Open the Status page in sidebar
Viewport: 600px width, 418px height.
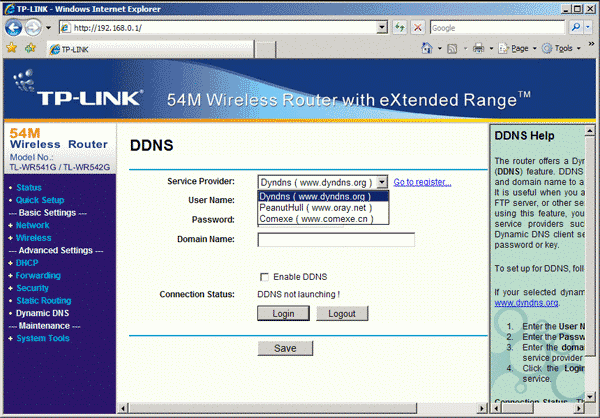[29, 188]
